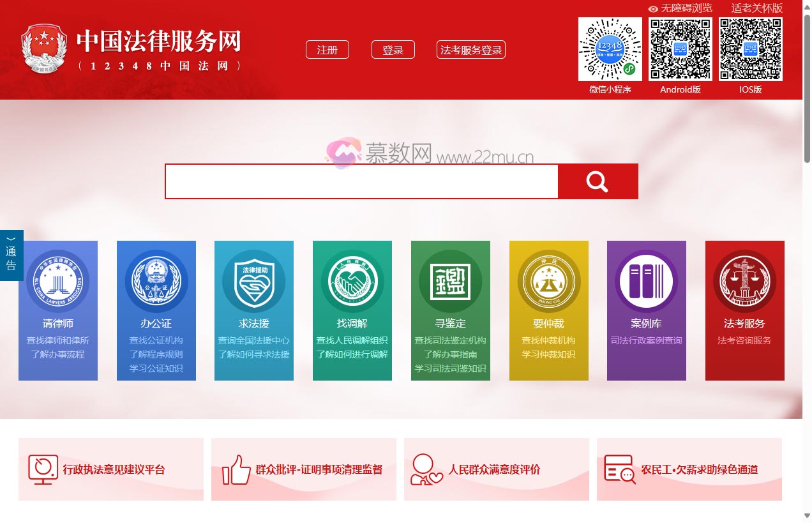Screen dimensions: 812x523
Task: Click the national emblem site logo
Action: [43, 49]
